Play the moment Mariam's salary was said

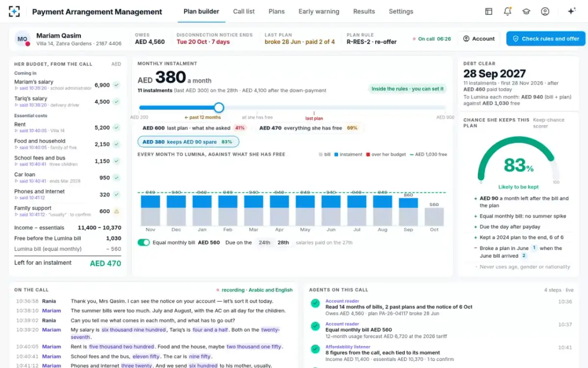pyautogui.click(x=30, y=88)
